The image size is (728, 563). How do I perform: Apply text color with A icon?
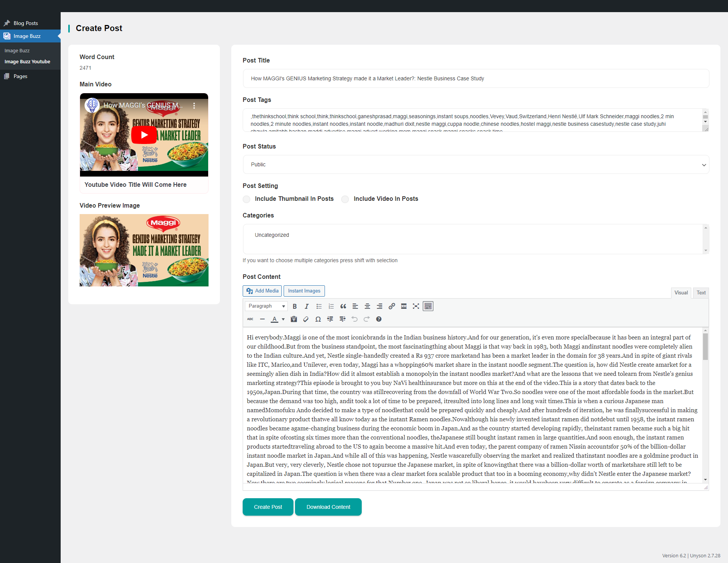tap(275, 319)
